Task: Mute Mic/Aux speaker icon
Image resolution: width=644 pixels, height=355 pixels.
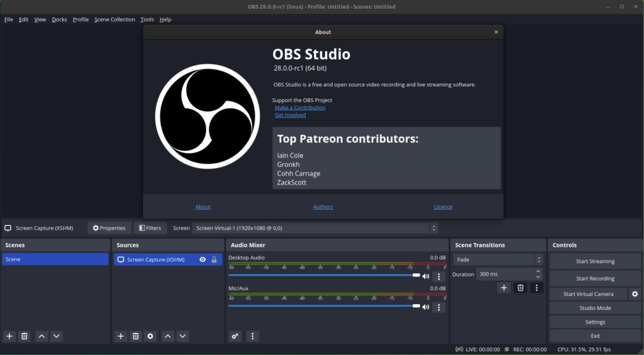Action: click(426, 307)
